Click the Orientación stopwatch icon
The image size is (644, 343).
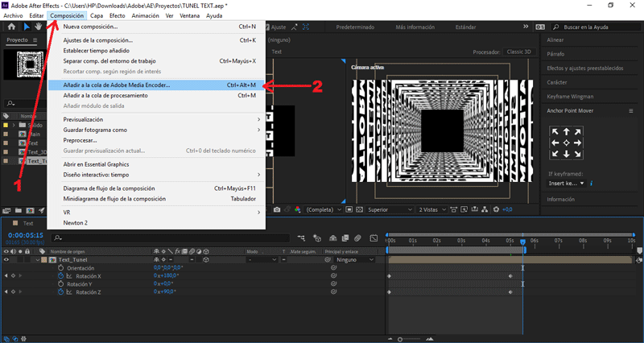click(x=60, y=268)
